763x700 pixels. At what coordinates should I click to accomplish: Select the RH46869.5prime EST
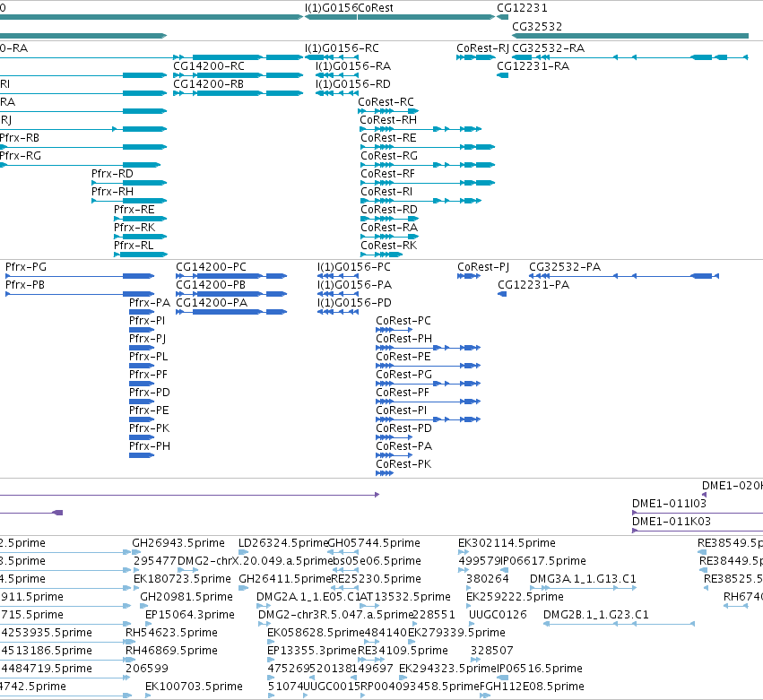click(171, 651)
